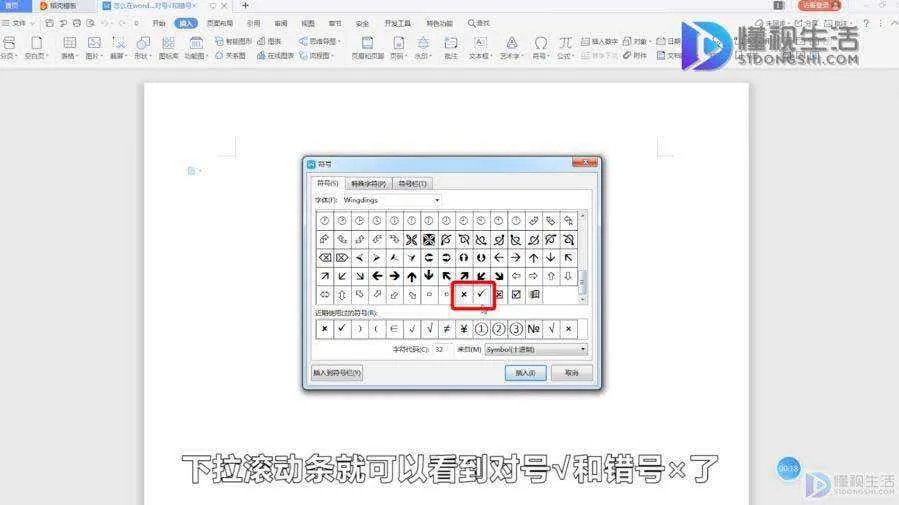Click the 查找 search command in the menu bar

pyautogui.click(x=479, y=24)
